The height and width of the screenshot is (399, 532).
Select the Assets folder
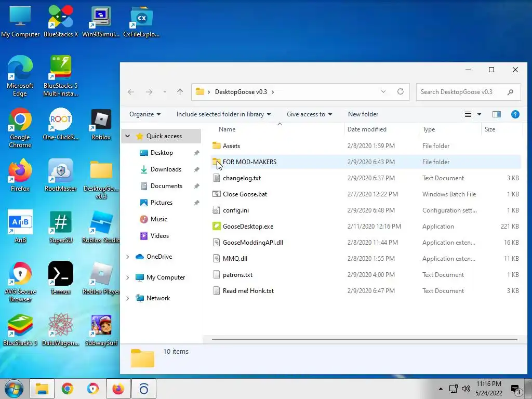(366, 146)
